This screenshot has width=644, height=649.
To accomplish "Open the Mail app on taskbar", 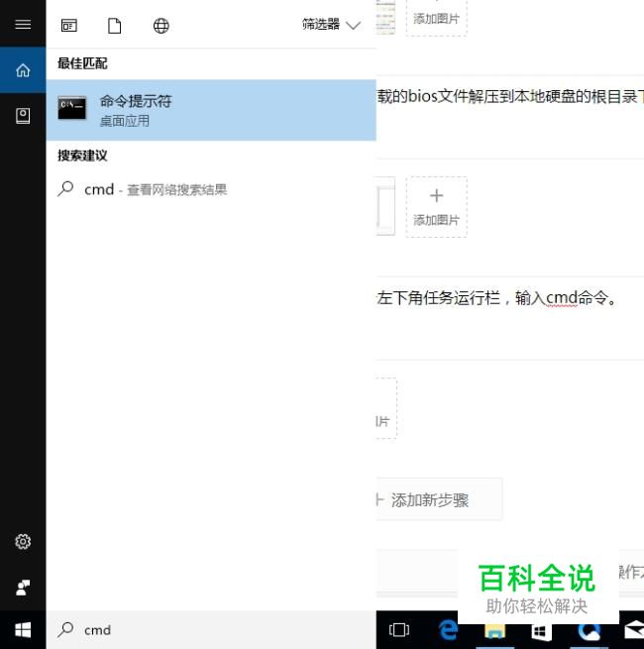I will pyautogui.click(x=634, y=630).
